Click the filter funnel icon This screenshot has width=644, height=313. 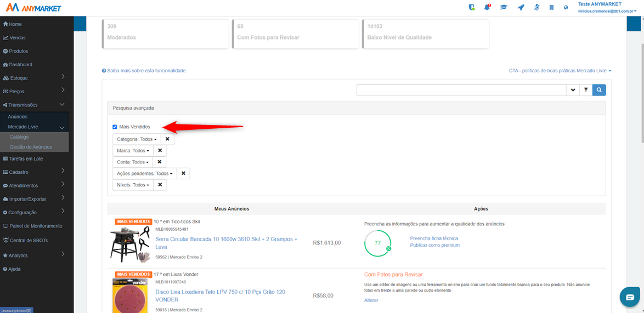[x=586, y=90]
